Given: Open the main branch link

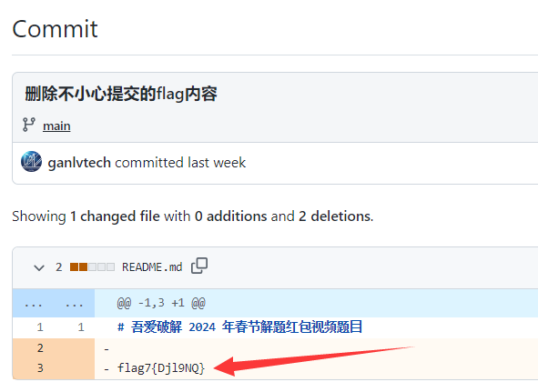Looking at the screenshot, I should click(x=56, y=126).
